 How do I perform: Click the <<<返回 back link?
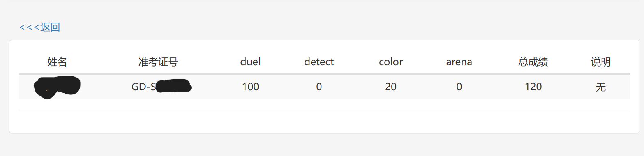[40, 28]
